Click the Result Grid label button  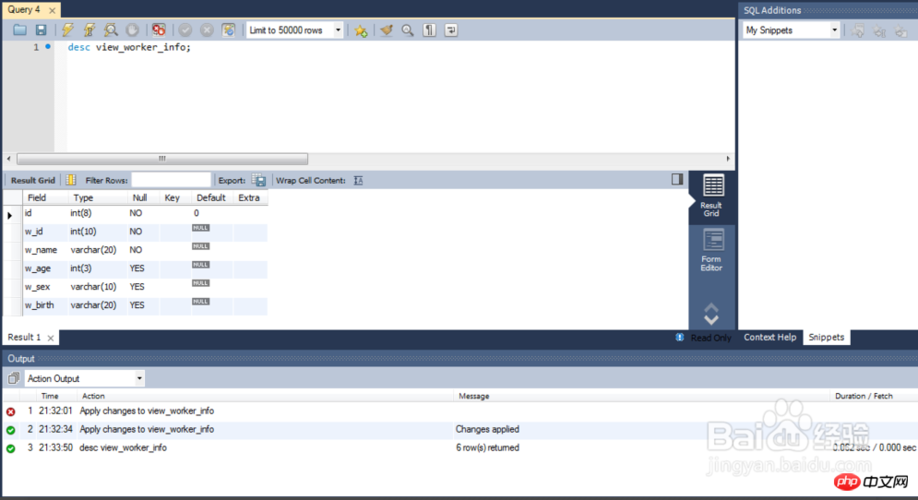(33, 180)
